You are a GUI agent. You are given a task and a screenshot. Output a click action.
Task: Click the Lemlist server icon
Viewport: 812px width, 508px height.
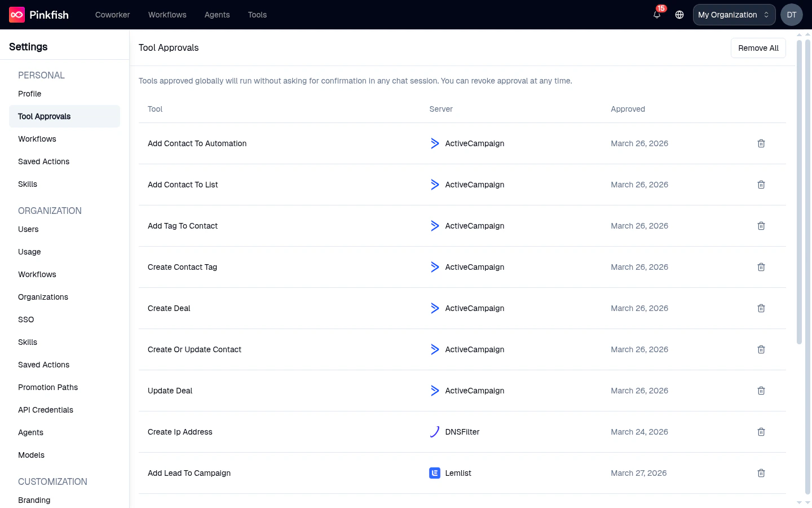pos(434,473)
